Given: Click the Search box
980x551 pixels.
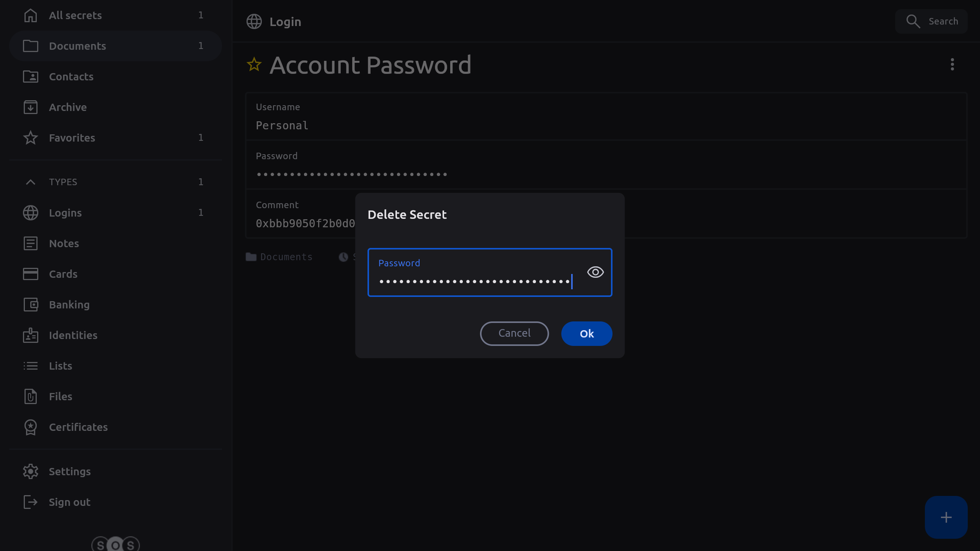Looking at the screenshot, I should click(931, 21).
